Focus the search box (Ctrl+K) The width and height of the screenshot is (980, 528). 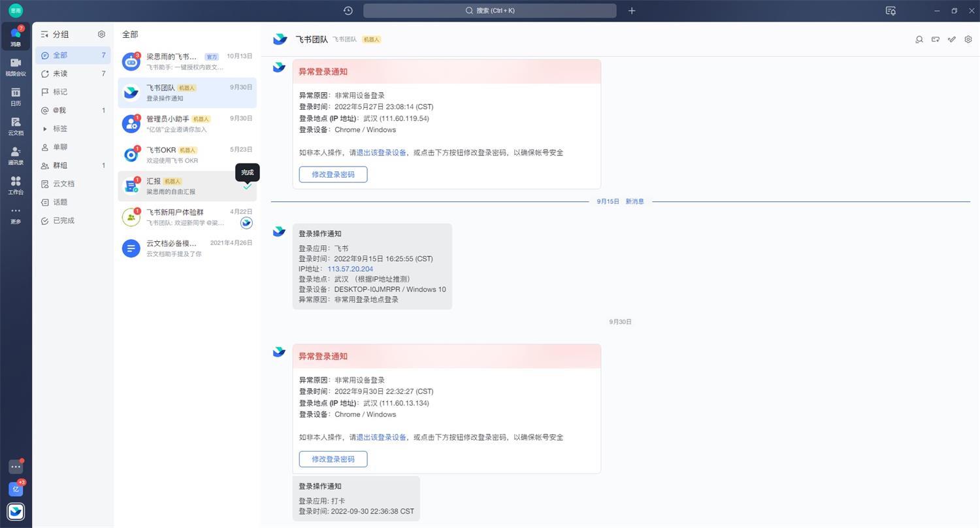[x=490, y=10]
